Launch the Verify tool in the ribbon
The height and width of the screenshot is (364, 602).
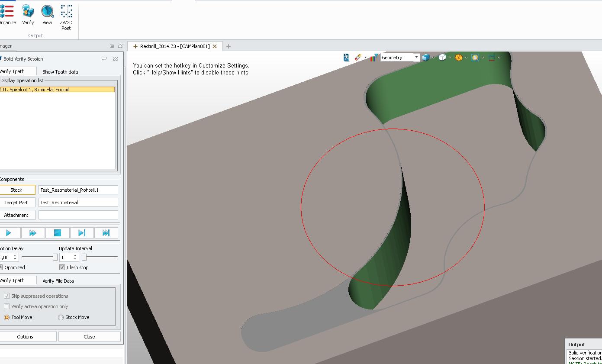[28, 15]
